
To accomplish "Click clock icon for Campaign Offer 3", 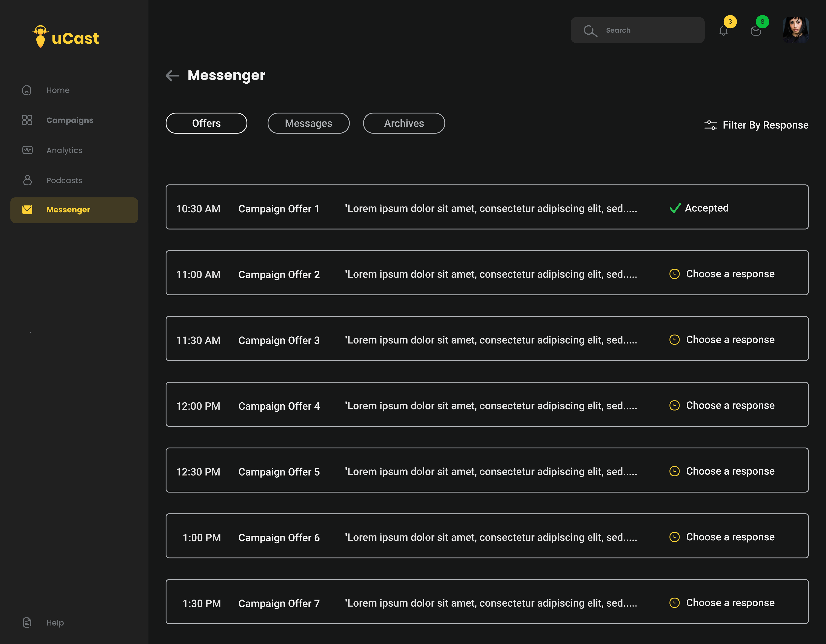I will point(674,340).
